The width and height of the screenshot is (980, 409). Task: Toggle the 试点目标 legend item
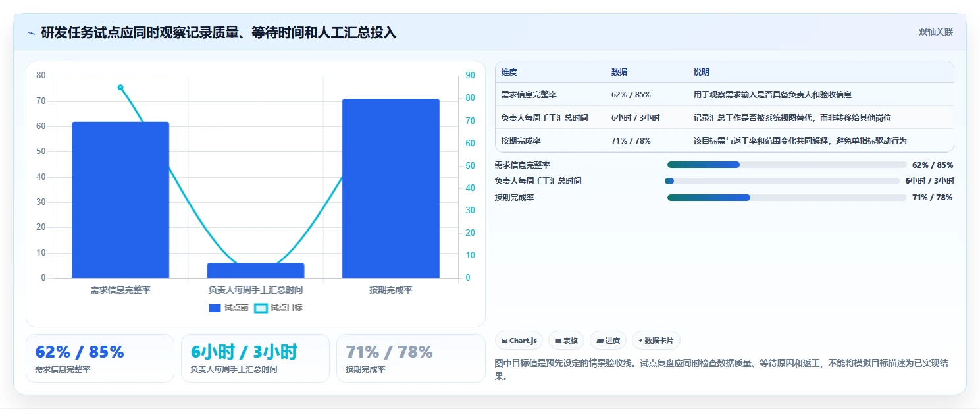pyautogui.click(x=278, y=308)
